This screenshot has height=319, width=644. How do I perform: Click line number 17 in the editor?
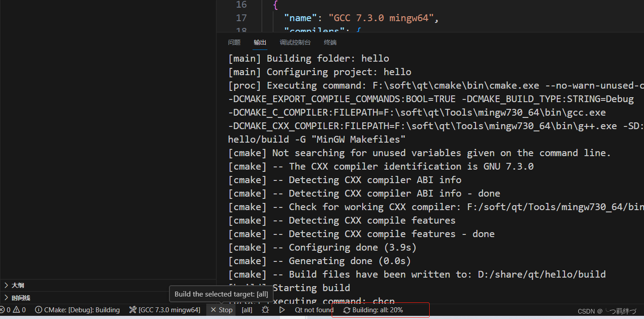(x=241, y=18)
